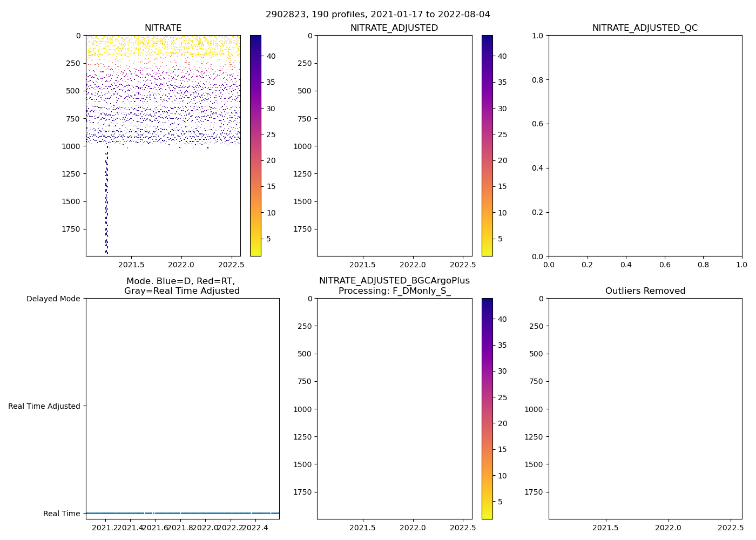The image size is (756, 540).
Task: Click inside the empty NITRATE_ADJUSTED_QC plot area
Action: [645, 146]
